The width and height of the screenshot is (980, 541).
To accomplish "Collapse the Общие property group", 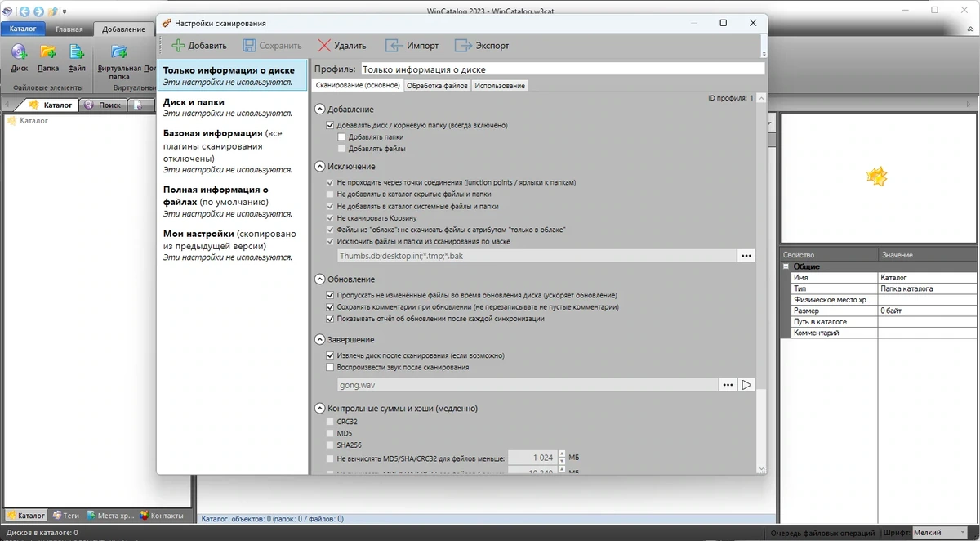I will click(786, 266).
